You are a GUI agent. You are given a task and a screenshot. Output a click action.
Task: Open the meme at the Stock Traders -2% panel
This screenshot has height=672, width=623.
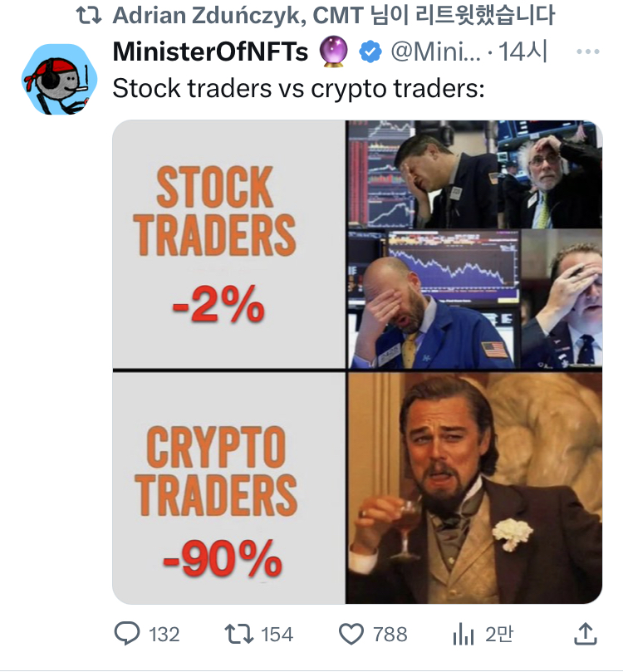point(229,245)
